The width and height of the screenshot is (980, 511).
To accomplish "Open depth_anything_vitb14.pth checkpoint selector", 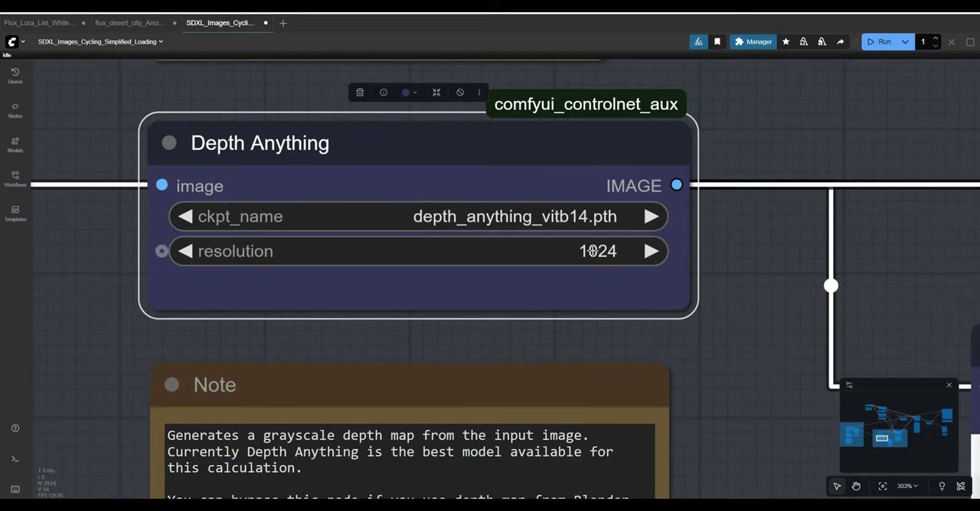I will 418,216.
